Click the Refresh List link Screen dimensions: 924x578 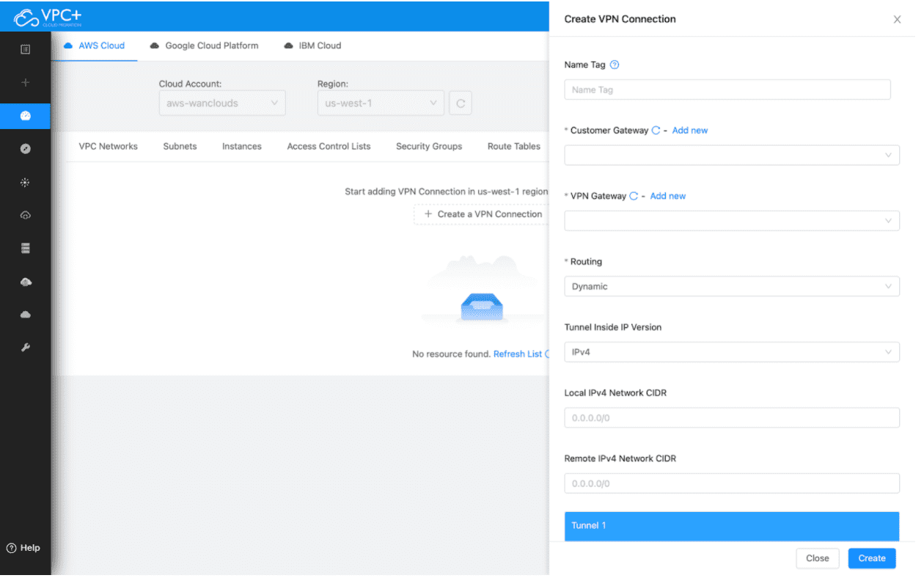[x=518, y=354]
